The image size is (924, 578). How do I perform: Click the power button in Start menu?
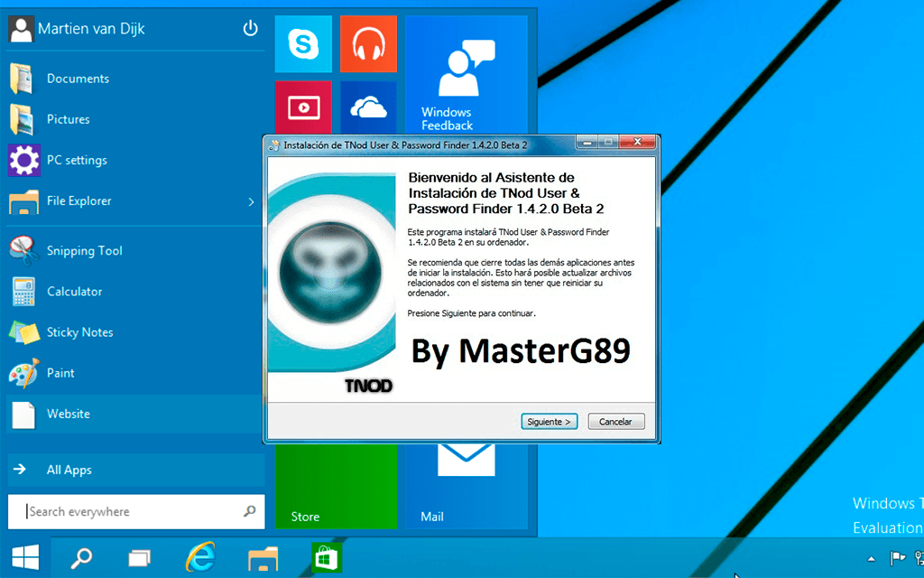(251, 28)
